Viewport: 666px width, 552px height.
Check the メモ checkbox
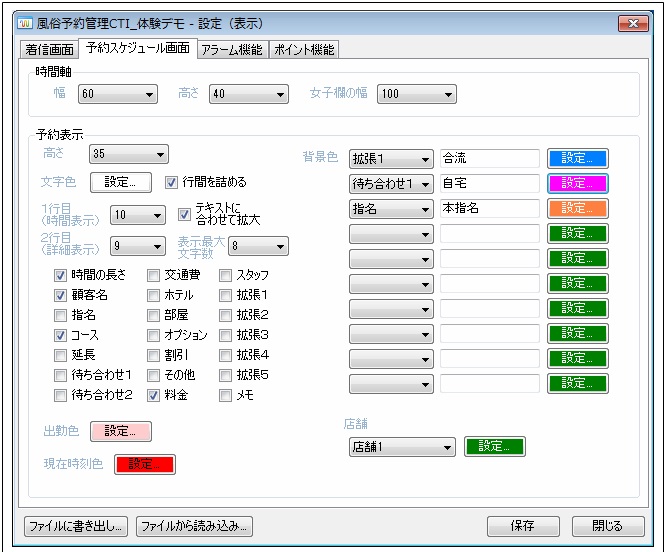(x=225, y=395)
